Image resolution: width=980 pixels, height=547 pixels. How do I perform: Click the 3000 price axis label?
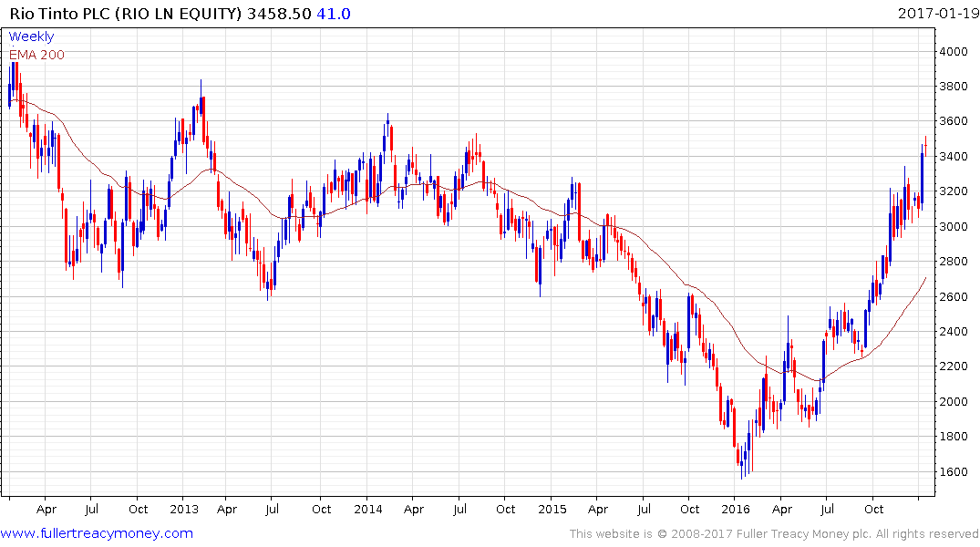coord(954,227)
